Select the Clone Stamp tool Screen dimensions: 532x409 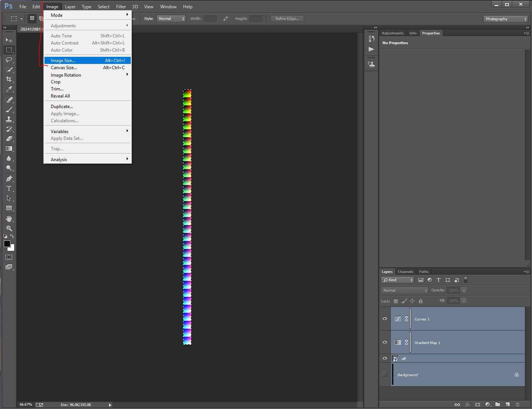pyautogui.click(x=9, y=119)
